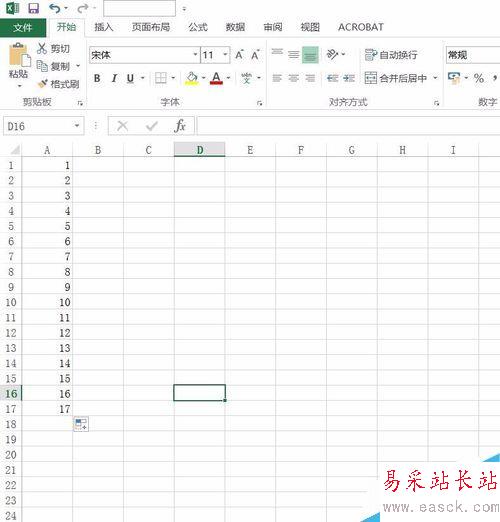Expand the paste options arrow

19,86
